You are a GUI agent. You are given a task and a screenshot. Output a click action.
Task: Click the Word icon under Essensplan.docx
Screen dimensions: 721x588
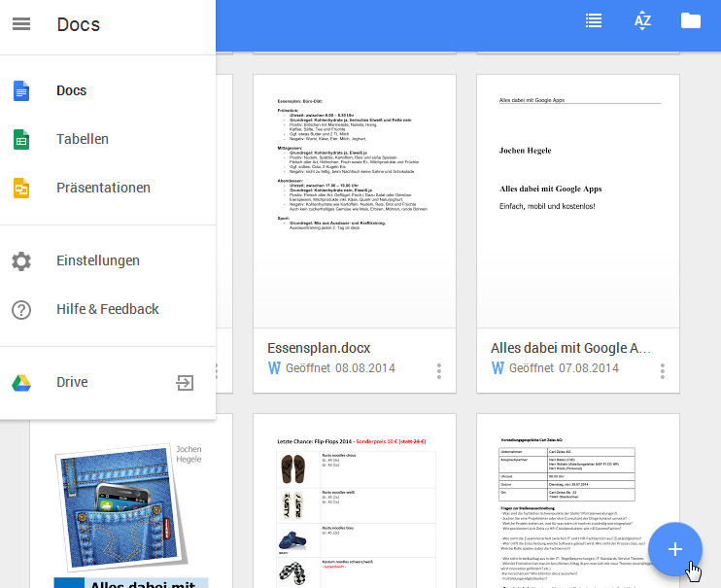pos(274,368)
